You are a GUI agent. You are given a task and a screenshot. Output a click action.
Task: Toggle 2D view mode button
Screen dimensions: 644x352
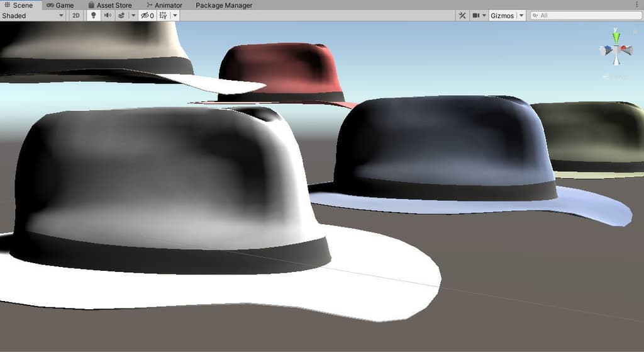pyautogui.click(x=75, y=16)
